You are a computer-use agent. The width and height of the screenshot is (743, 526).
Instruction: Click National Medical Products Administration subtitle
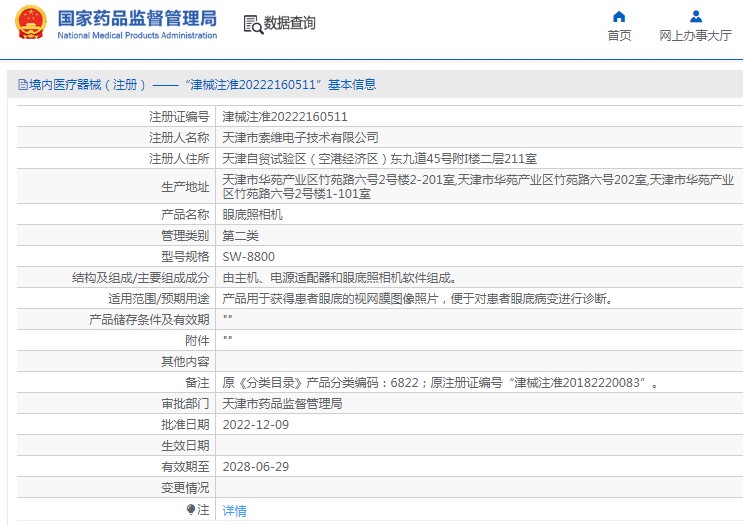click(x=137, y=36)
